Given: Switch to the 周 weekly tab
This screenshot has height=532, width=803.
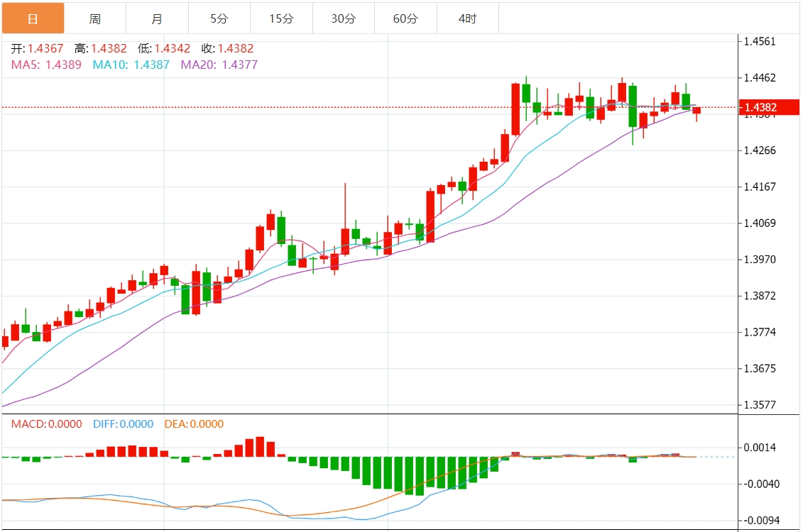Looking at the screenshot, I should coord(94,19).
